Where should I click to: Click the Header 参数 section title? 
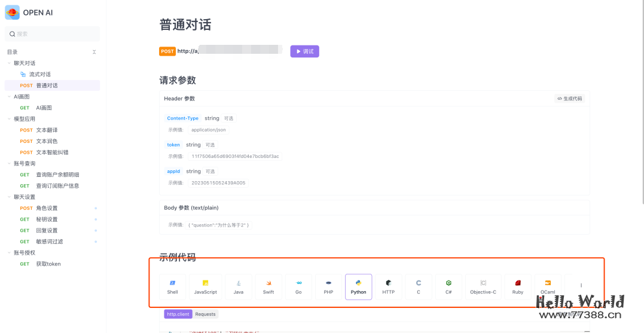point(179,99)
